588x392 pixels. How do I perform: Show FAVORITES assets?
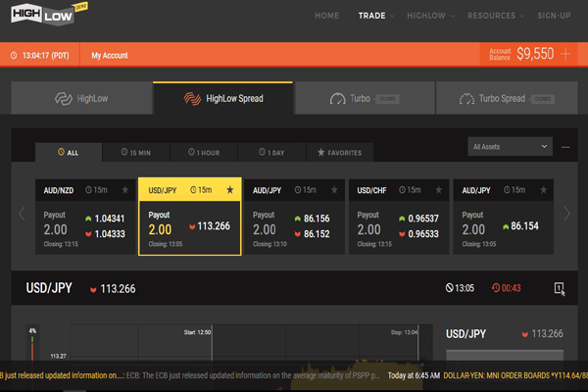[x=340, y=152]
